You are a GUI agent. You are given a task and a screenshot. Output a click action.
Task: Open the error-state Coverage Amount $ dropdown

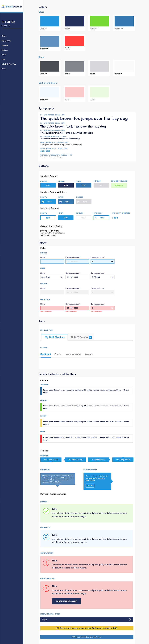point(102,308)
